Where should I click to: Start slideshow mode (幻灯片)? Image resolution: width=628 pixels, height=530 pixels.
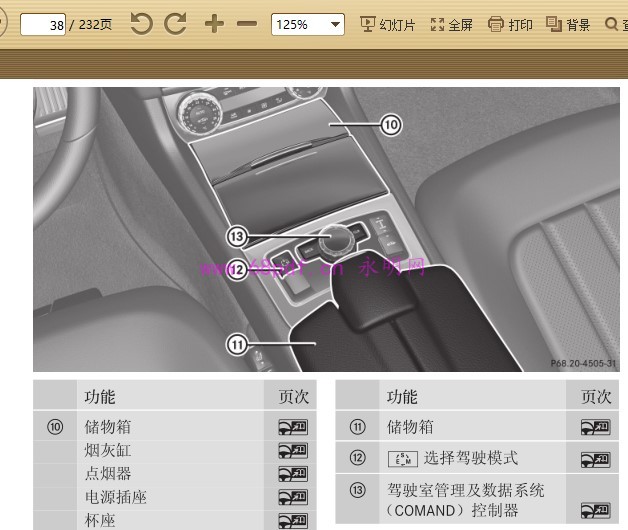click(x=387, y=24)
